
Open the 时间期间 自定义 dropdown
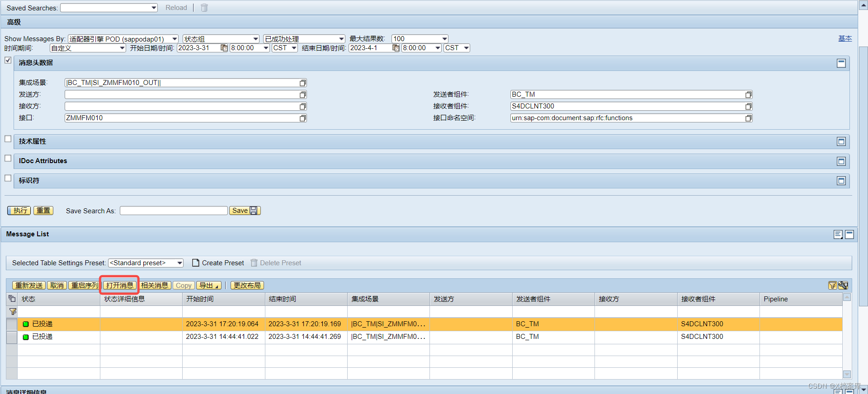tap(122, 48)
